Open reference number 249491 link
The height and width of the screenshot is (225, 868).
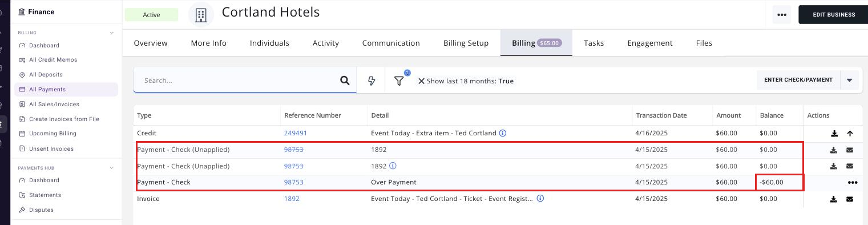(296, 133)
